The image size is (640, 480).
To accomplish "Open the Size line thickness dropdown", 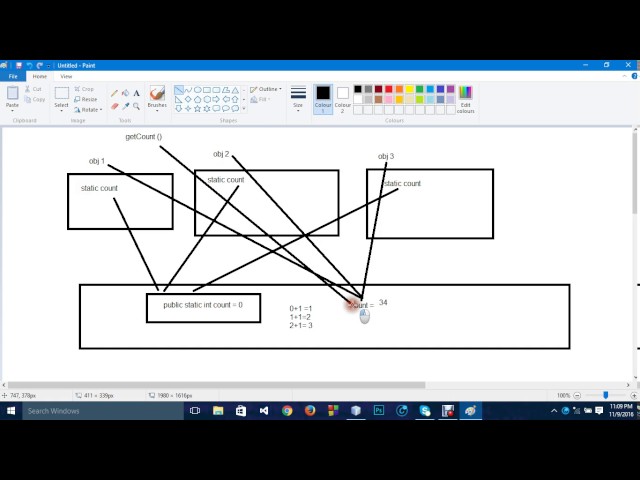I will (298, 98).
